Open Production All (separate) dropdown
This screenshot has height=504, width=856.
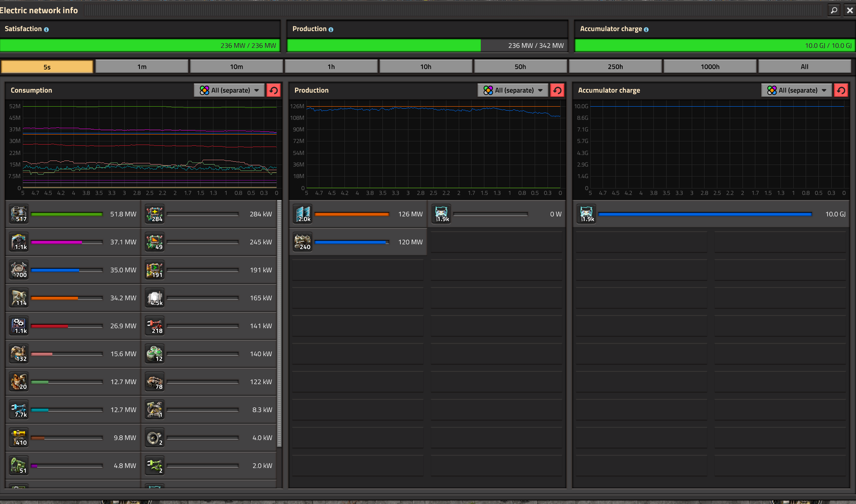pos(513,90)
